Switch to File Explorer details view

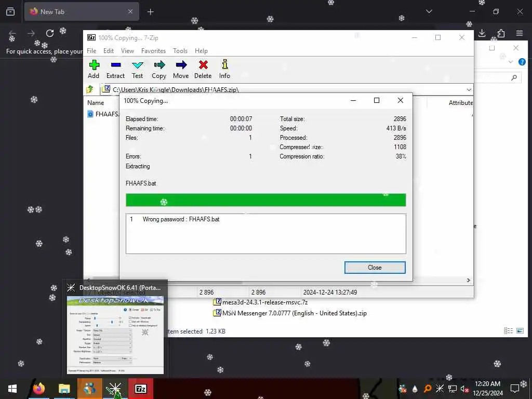(508, 330)
